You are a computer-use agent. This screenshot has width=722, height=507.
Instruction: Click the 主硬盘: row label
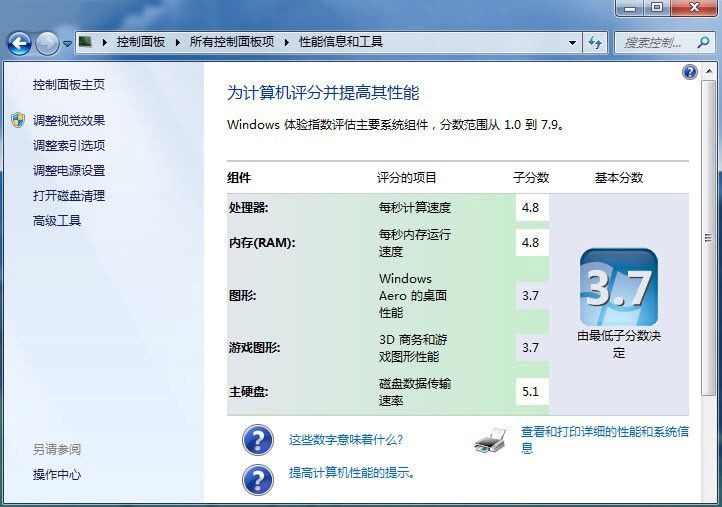click(x=249, y=392)
